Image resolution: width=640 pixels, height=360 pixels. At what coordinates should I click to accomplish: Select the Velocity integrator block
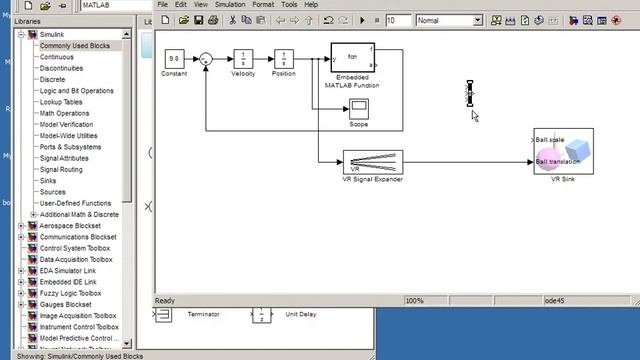(x=243, y=59)
